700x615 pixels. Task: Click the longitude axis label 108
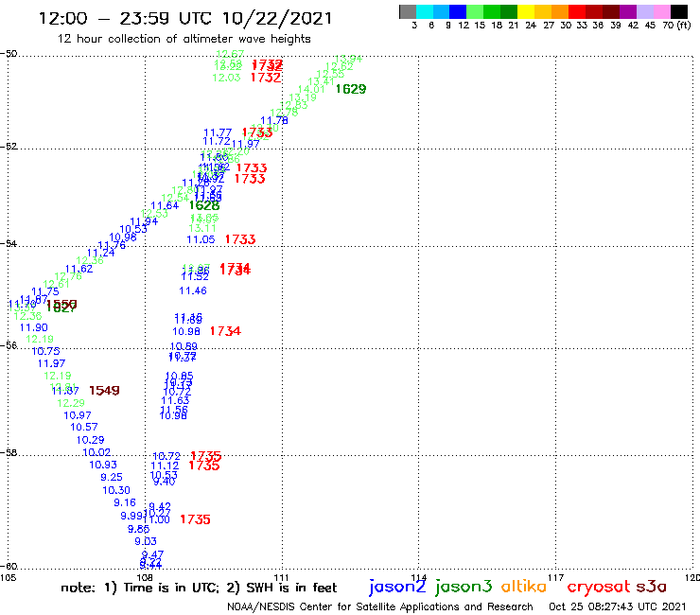pyautogui.click(x=145, y=578)
